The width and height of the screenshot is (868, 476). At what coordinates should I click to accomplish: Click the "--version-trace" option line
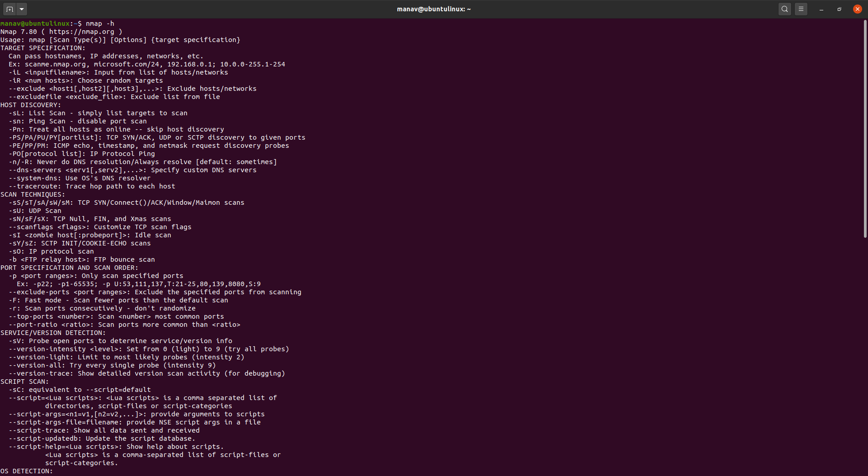(x=147, y=373)
